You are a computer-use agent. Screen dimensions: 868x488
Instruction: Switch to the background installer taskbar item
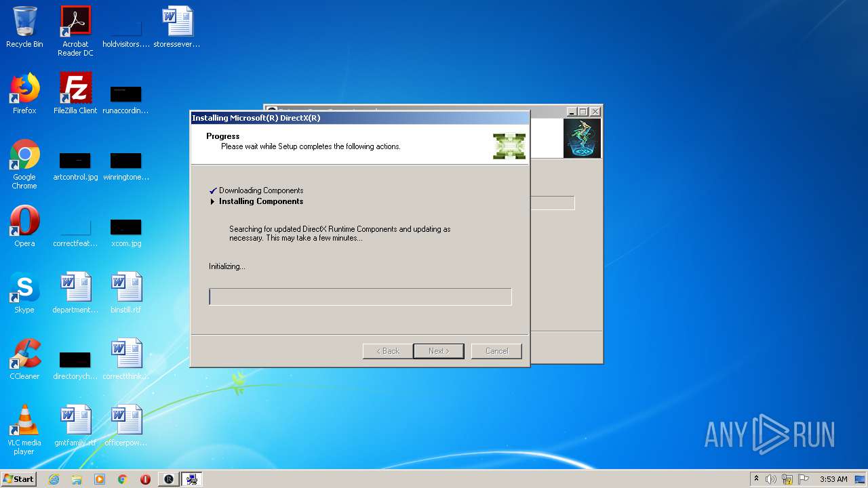click(169, 479)
